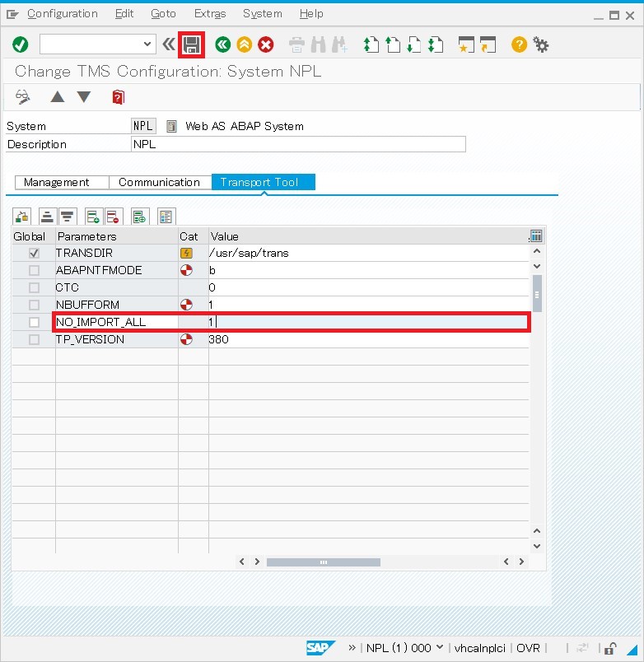Image resolution: width=644 pixels, height=662 pixels.
Task: Check Global checkbox for NBUFFORM
Action: click(x=34, y=305)
